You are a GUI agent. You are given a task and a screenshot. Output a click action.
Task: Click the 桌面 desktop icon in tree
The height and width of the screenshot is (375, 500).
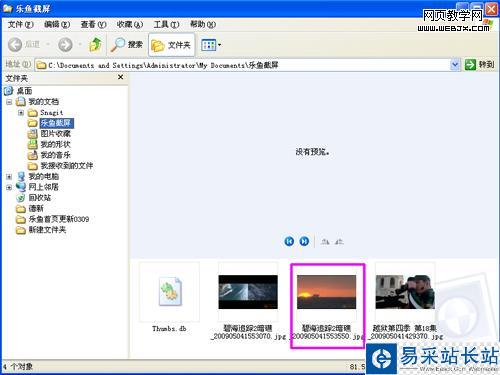[9, 91]
